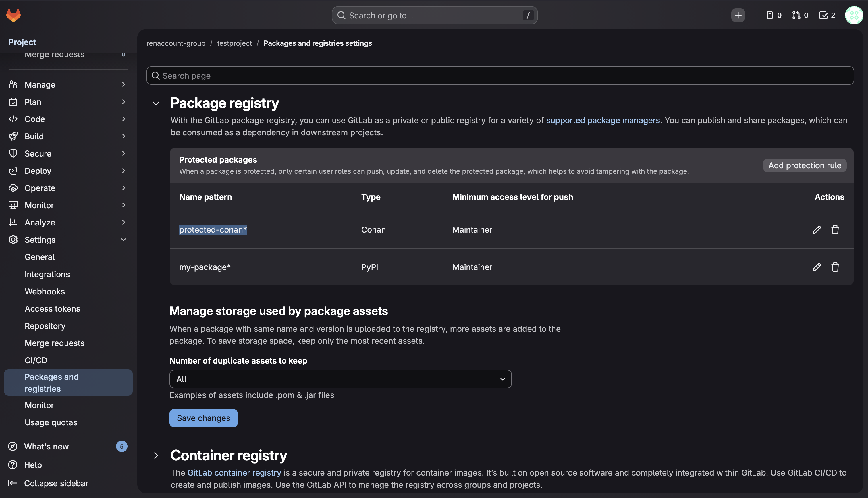Collapse the Package registry section

[156, 103]
